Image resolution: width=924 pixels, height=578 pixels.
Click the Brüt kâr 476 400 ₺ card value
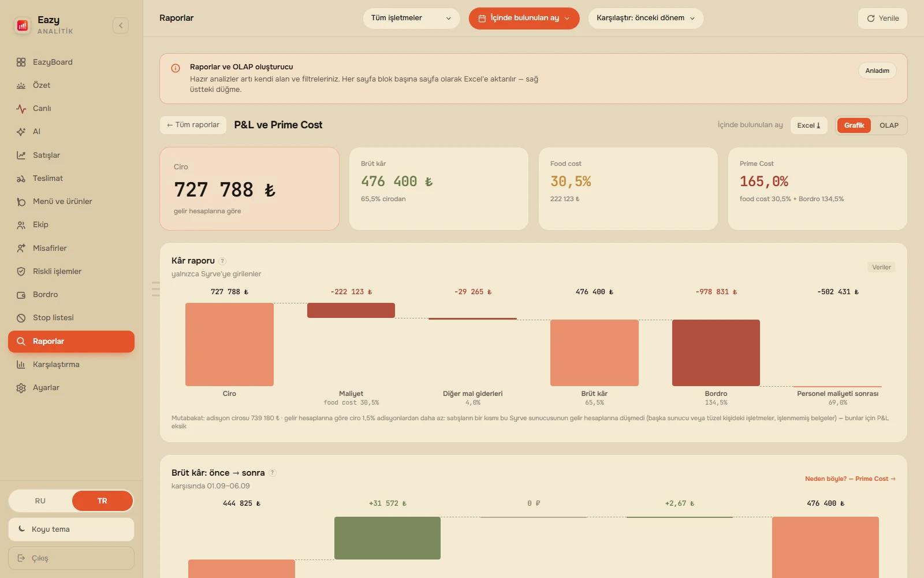pyautogui.click(x=397, y=181)
